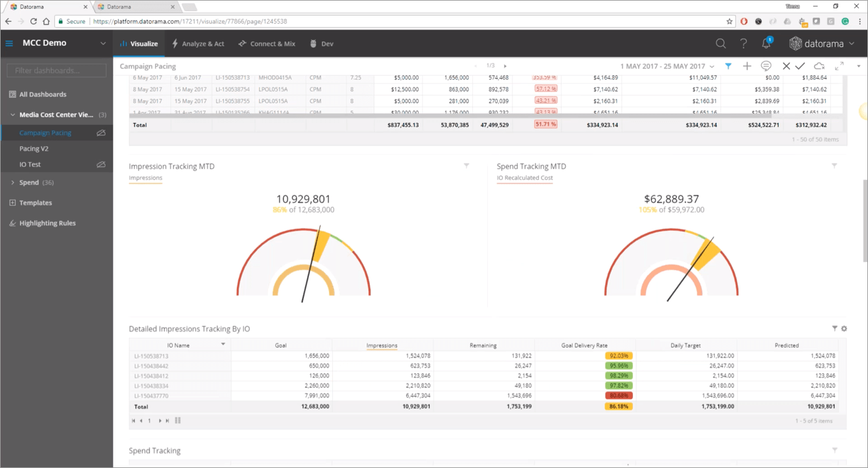Switch to the Analyze & Act tab
Screen dimensions: 868x468
(198, 44)
